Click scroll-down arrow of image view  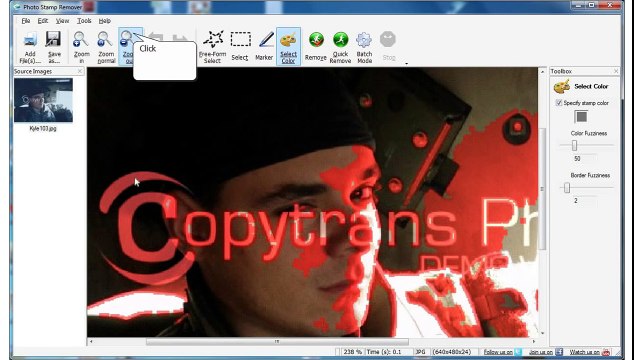coord(543,333)
